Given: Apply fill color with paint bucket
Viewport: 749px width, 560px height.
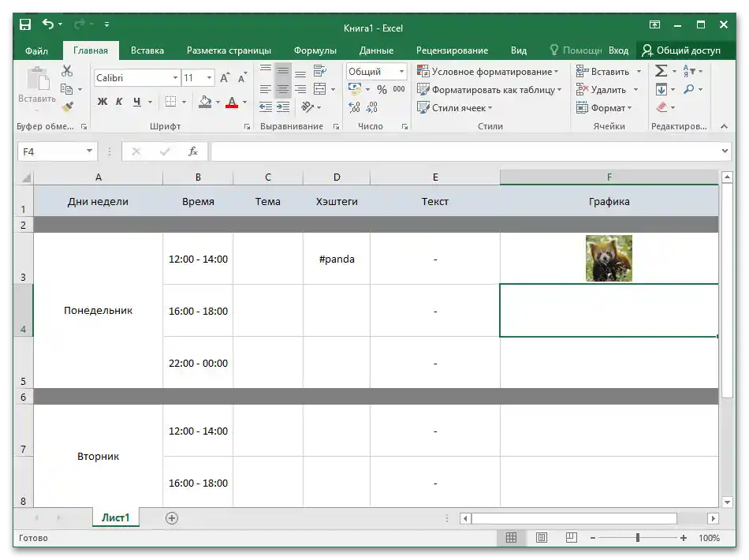Looking at the screenshot, I should 205,102.
